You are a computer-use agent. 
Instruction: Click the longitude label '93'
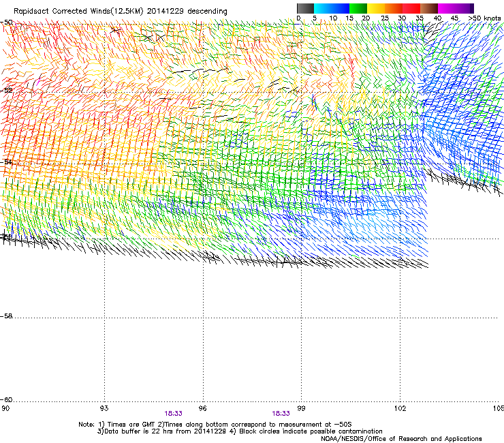(104, 408)
